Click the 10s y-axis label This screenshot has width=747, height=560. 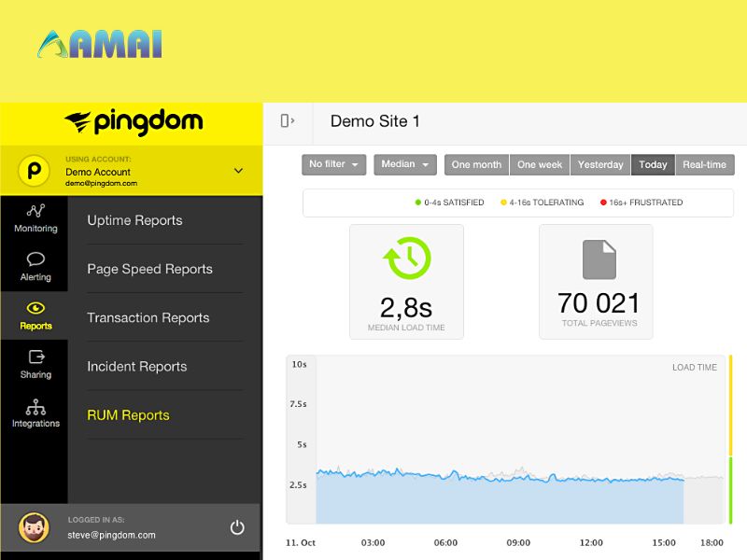click(x=299, y=364)
